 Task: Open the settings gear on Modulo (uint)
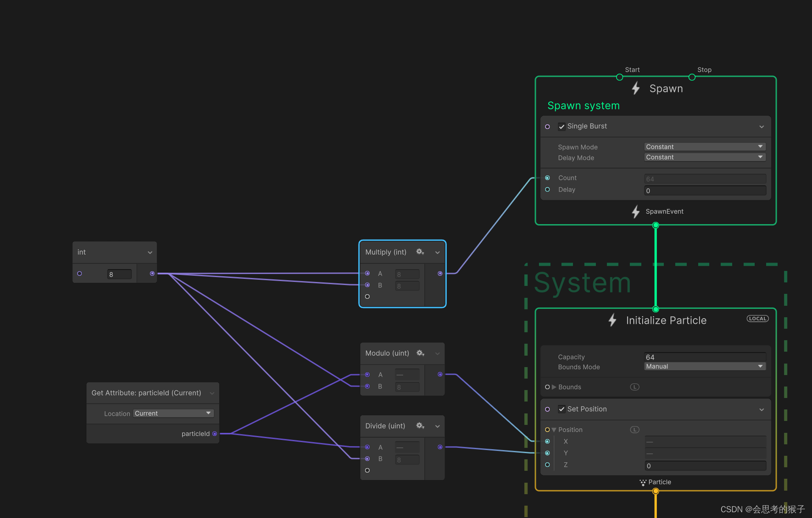point(419,353)
